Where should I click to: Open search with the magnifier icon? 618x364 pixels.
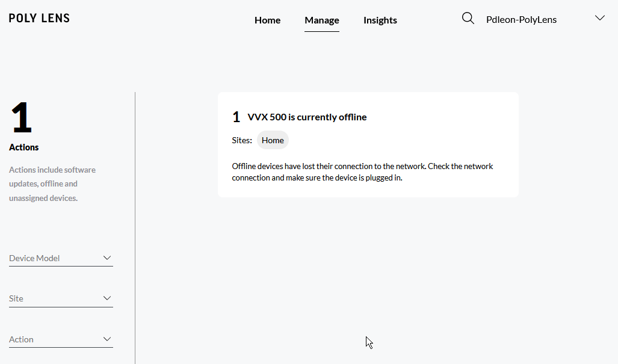(468, 19)
